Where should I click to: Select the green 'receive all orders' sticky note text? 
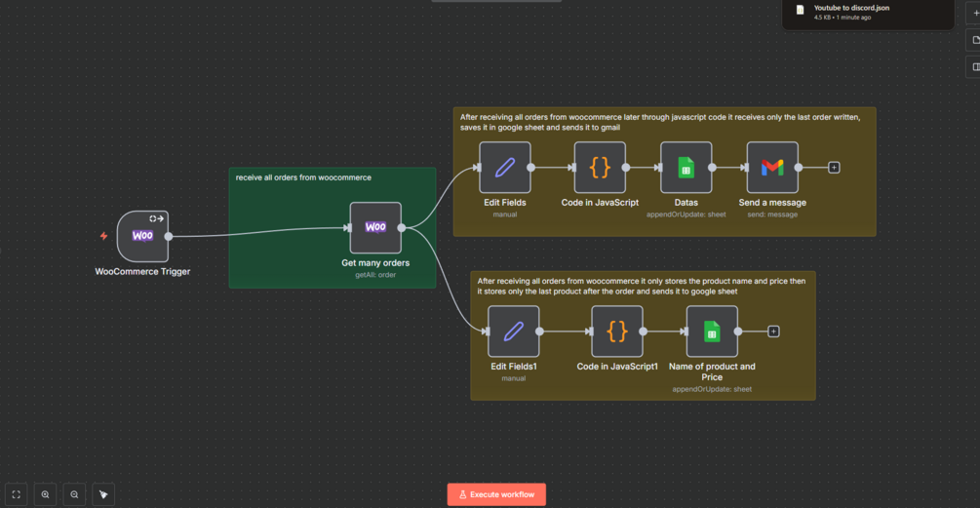pyautogui.click(x=303, y=177)
